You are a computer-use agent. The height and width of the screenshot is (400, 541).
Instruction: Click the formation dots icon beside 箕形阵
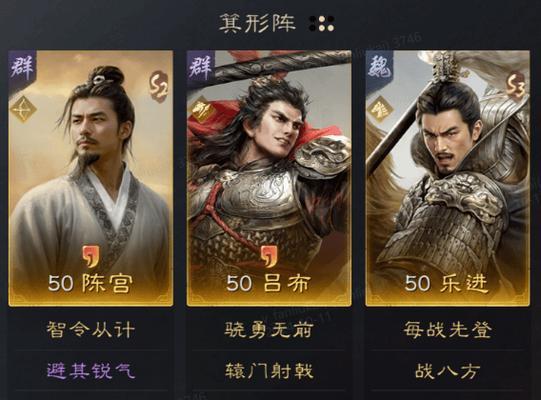coord(321,24)
